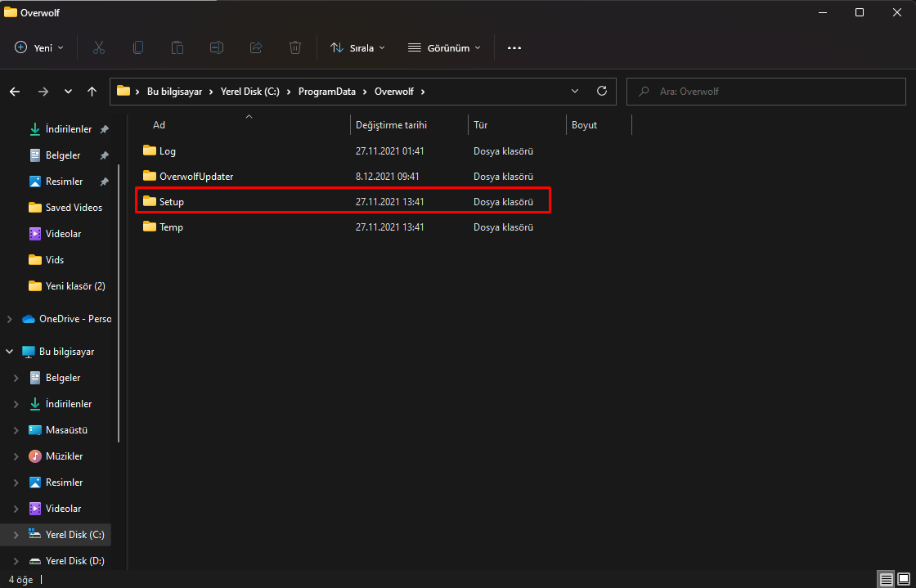Select the Temp folder
Viewport: 916px width, 588px height.
[x=163, y=227]
